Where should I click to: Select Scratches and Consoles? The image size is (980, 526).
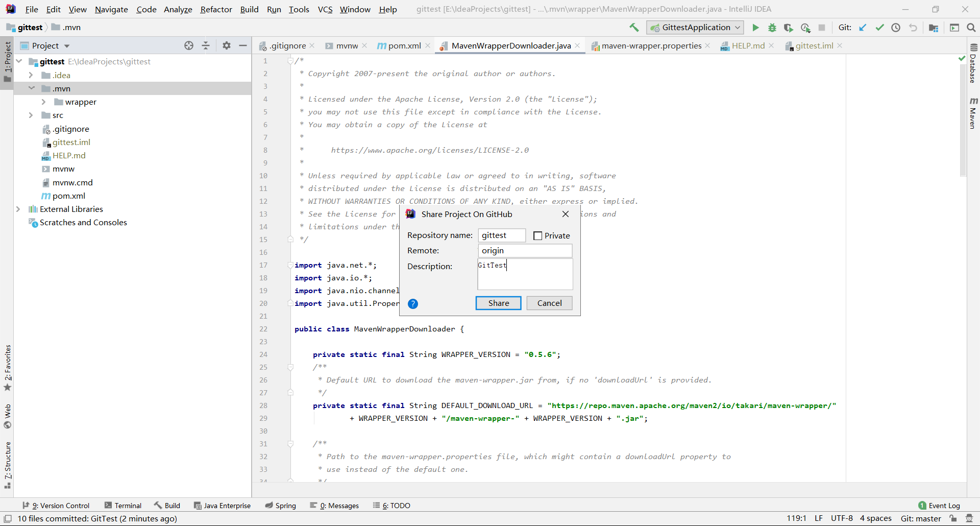[x=83, y=222]
